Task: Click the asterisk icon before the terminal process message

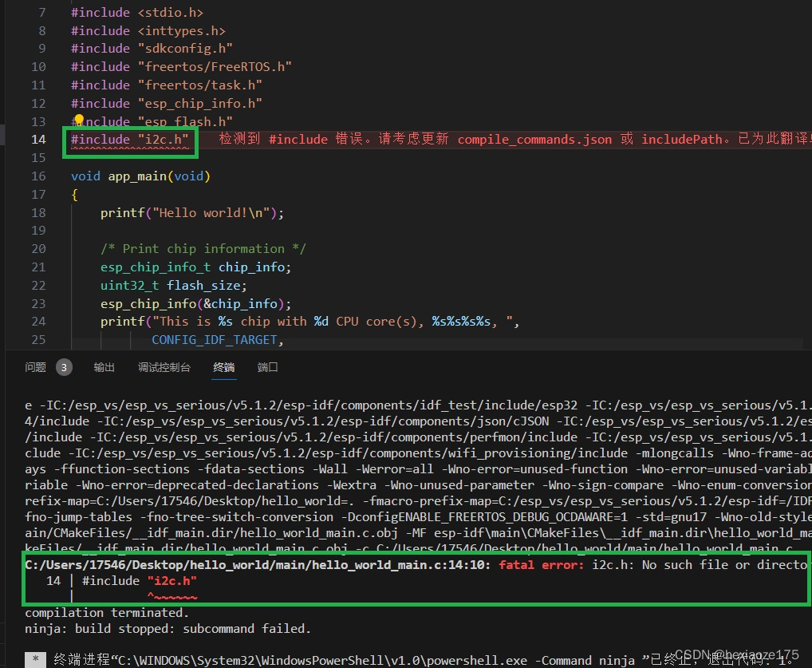Action: tap(35, 660)
